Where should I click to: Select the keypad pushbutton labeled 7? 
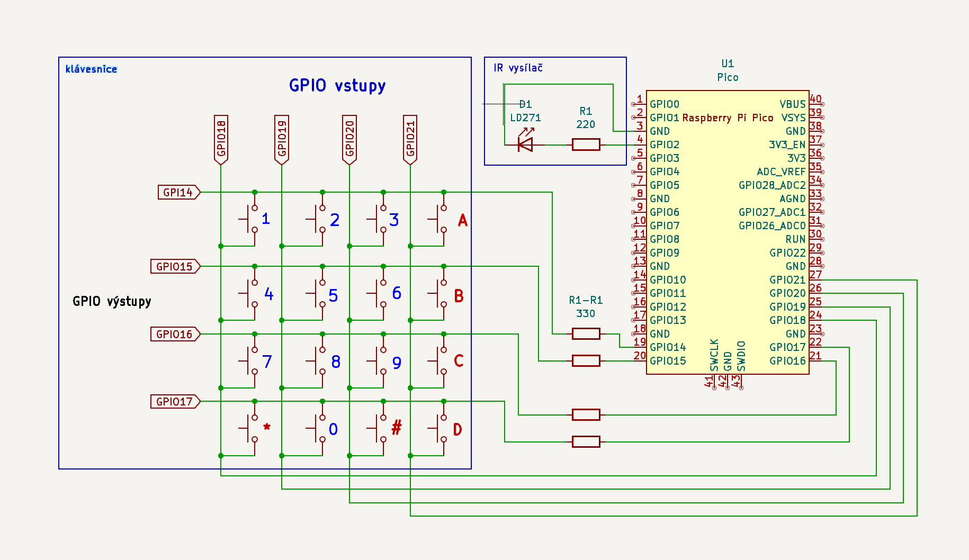pyautogui.click(x=248, y=360)
